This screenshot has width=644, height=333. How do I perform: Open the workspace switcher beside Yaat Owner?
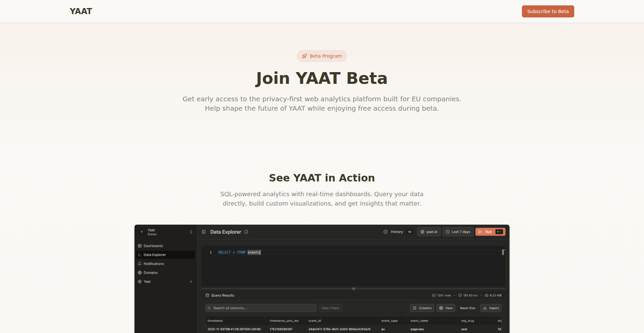pos(191,232)
